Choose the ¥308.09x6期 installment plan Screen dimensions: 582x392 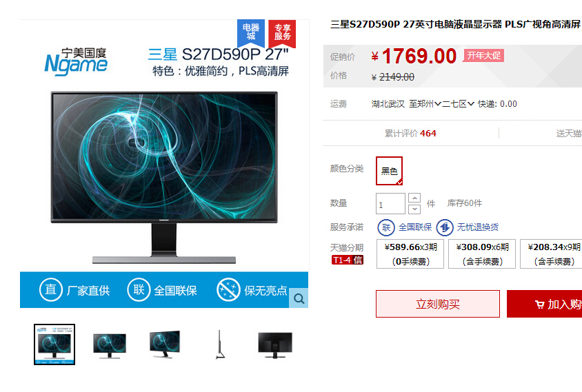coord(482,254)
